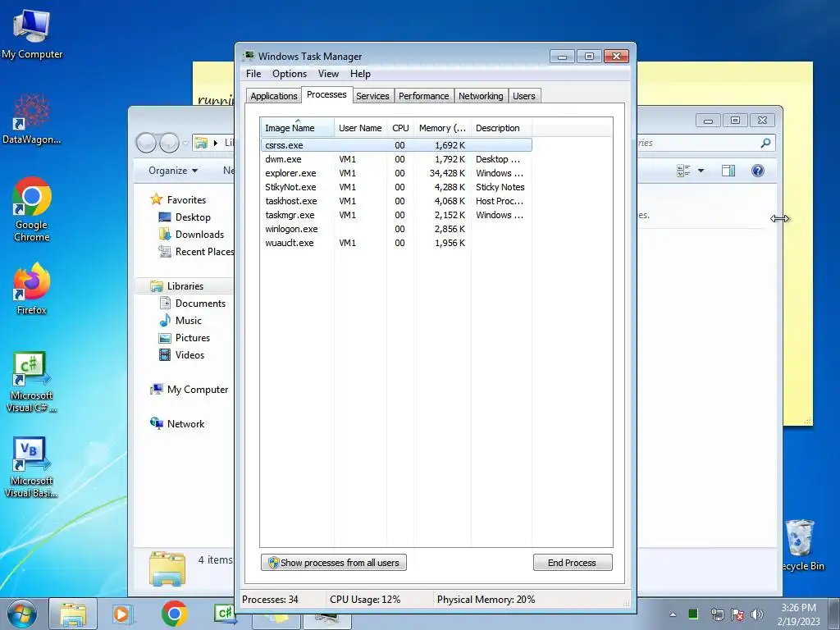840x630 pixels.
Task: Open the Visual C# taskbar icon
Action: click(x=224, y=614)
